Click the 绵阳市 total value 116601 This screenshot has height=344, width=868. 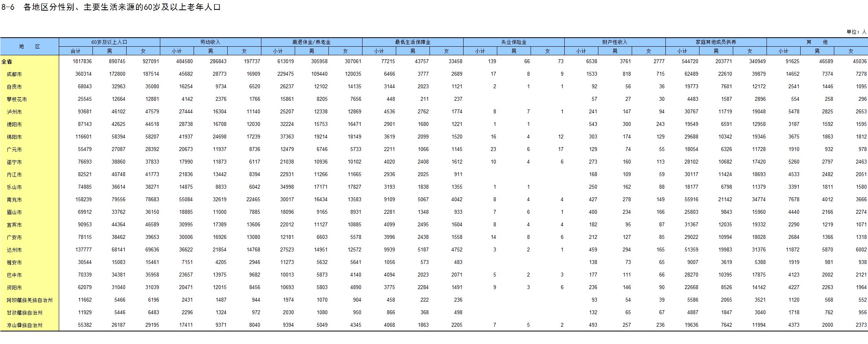pos(83,137)
